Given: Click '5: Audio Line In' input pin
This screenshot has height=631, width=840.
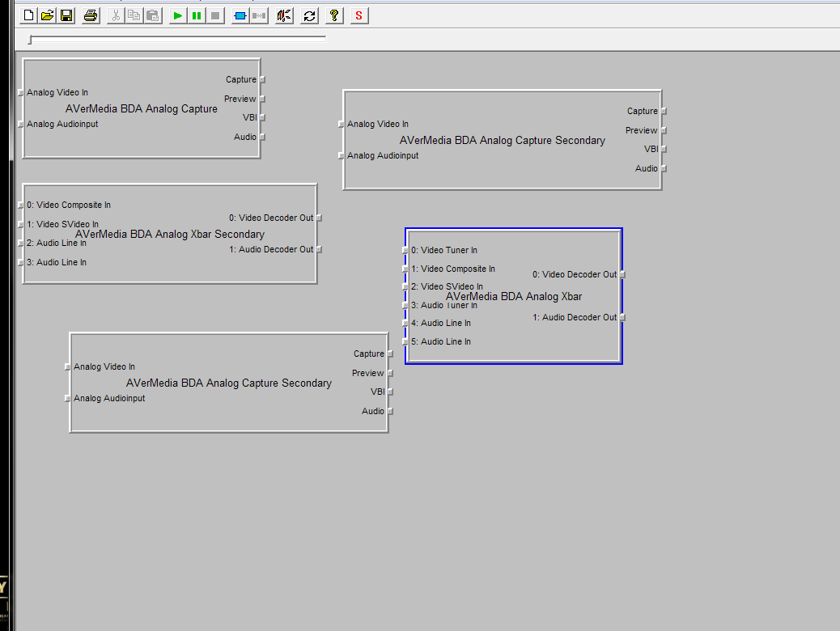Looking at the screenshot, I should (405, 341).
